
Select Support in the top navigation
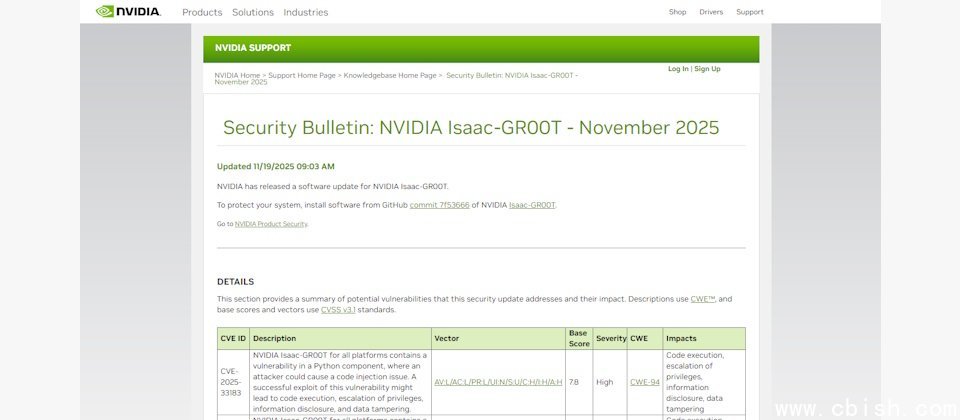coord(749,12)
